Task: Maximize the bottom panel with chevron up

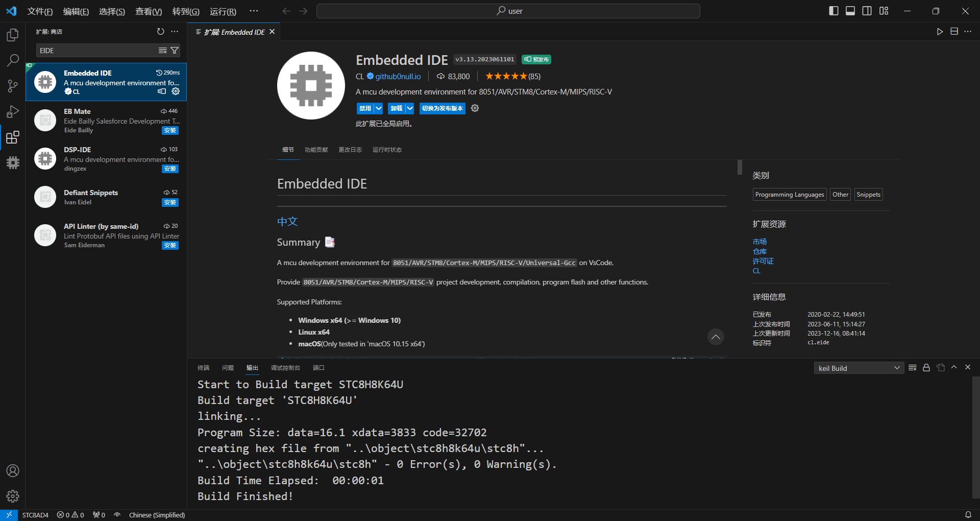Action: (x=954, y=367)
